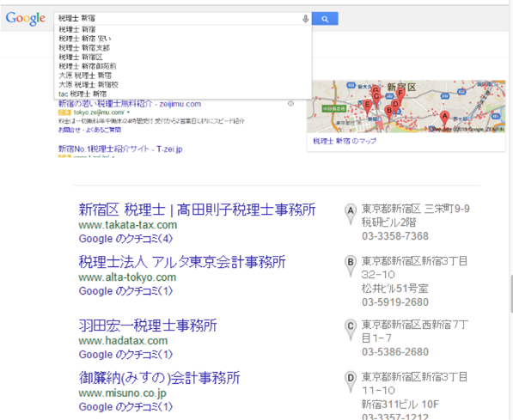The image size is (513, 420).
Task: Click the ad info icon beside zeijimu.com
Action: (290, 104)
